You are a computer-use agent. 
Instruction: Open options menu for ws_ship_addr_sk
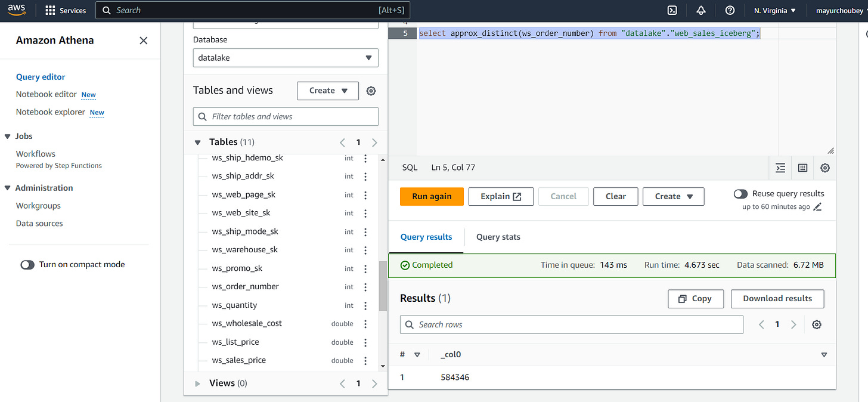(365, 177)
